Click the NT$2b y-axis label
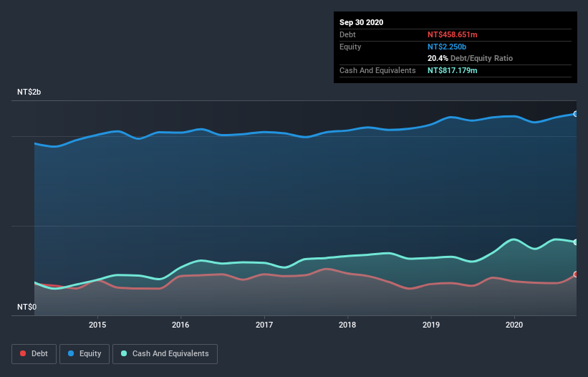This screenshot has height=377, width=588. pyautogui.click(x=29, y=92)
